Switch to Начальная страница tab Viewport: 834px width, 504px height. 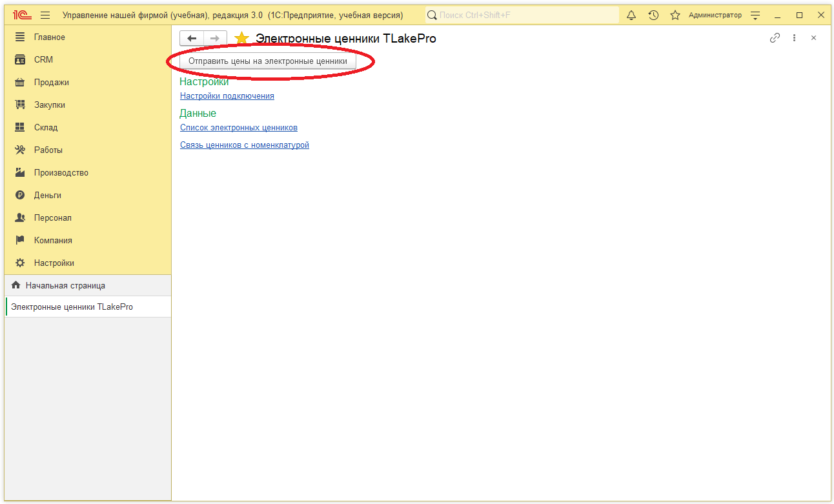65,285
